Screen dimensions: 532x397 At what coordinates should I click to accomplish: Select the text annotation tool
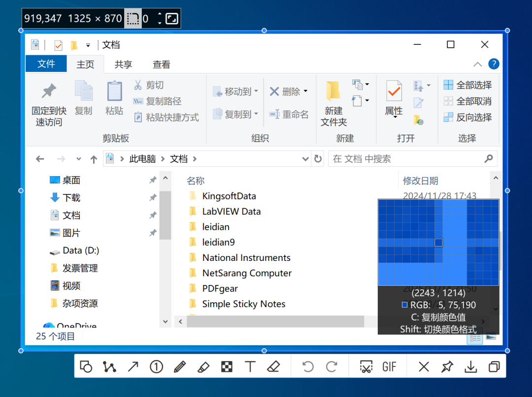[x=250, y=366]
